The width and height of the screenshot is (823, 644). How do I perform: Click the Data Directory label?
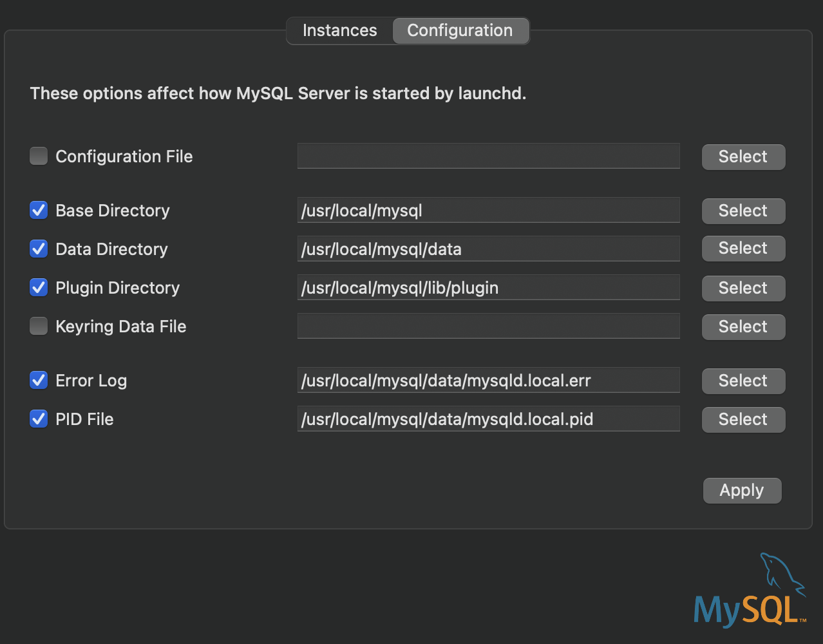click(111, 249)
